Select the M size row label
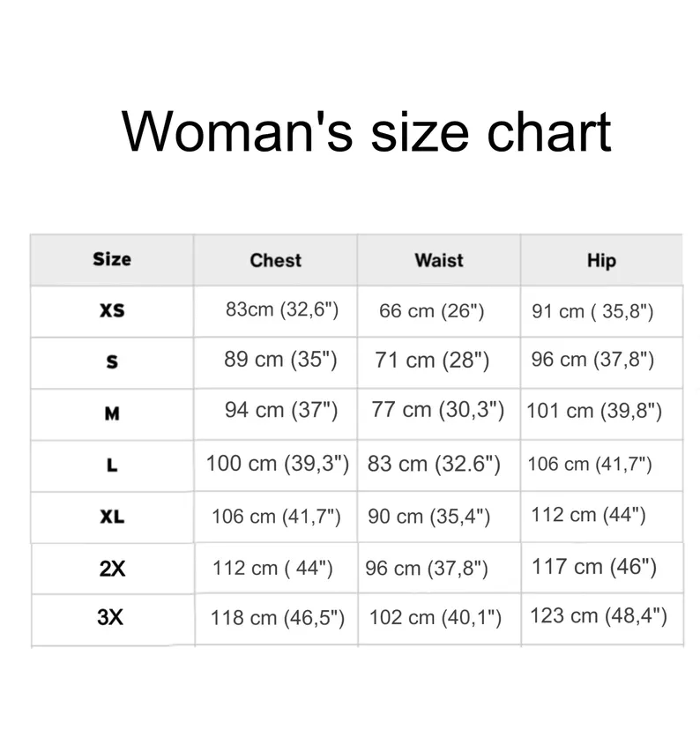 pos(112,413)
